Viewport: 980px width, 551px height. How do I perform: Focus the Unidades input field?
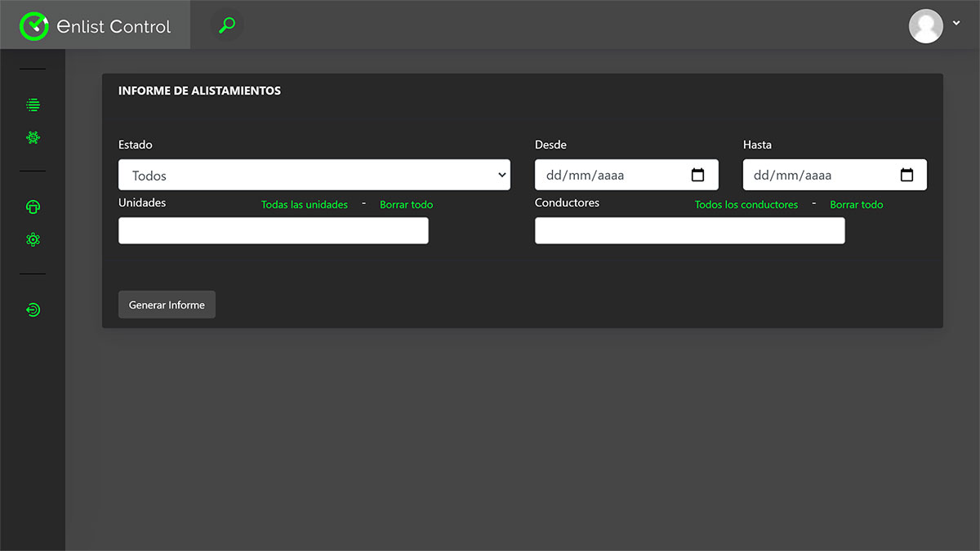pos(273,231)
